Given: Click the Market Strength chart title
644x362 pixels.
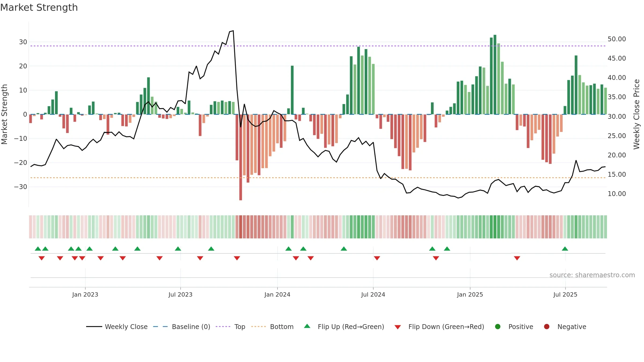Looking at the screenshot, I should pos(39,8).
